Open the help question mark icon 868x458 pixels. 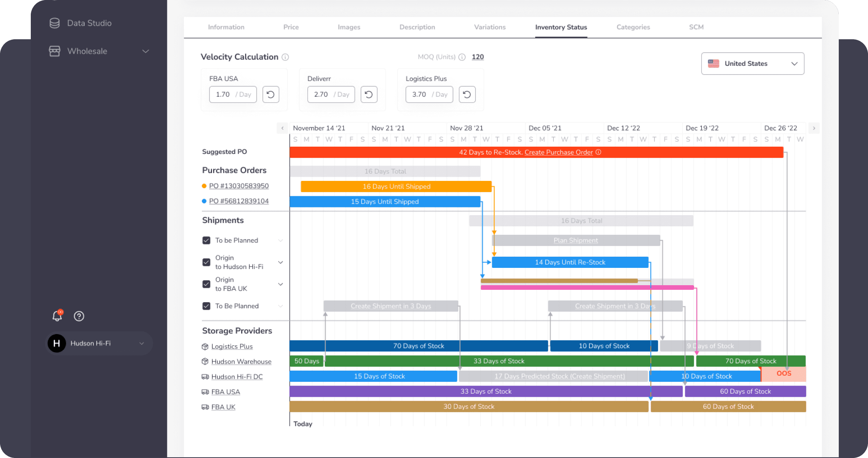pyautogui.click(x=79, y=316)
